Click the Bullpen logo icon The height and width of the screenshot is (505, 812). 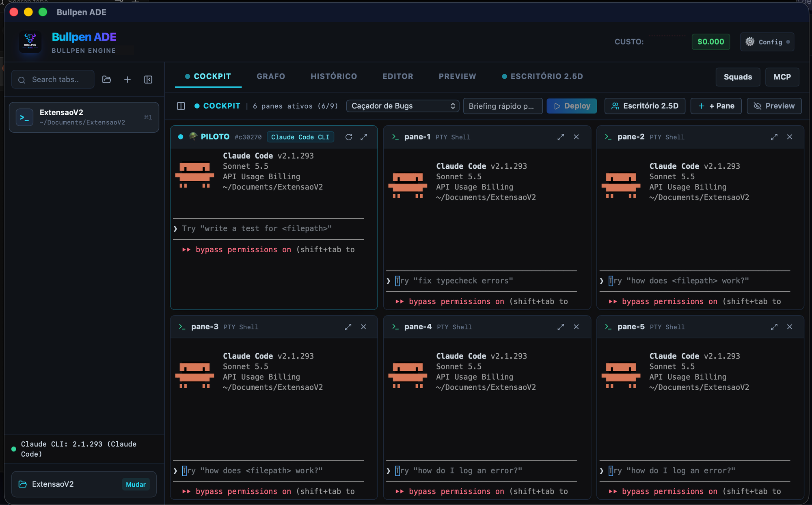point(30,42)
